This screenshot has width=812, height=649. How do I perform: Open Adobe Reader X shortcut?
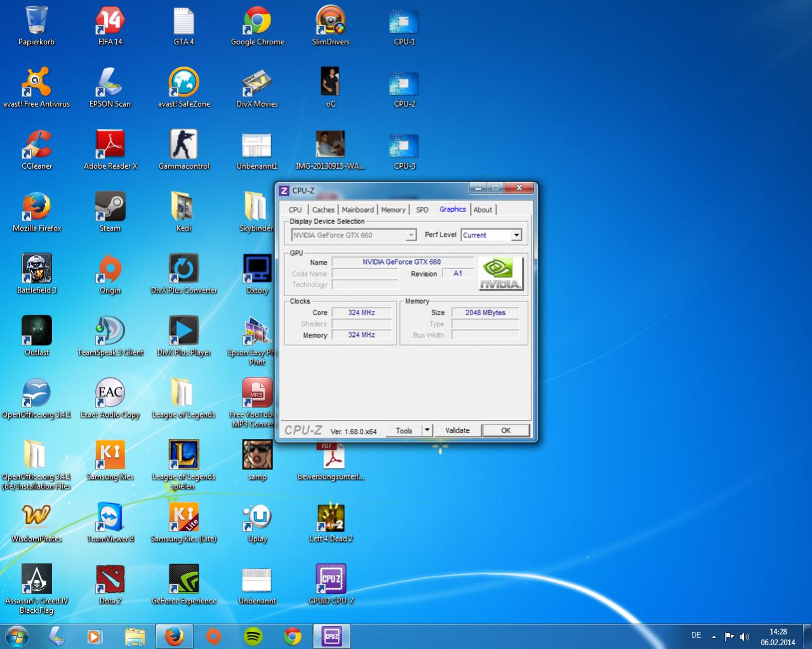pyautogui.click(x=110, y=150)
